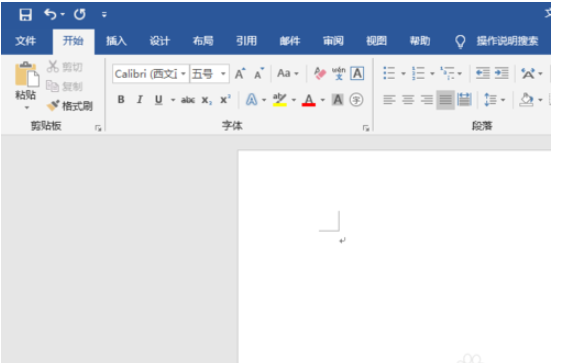Open the 文件 (File) tab
The height and width of the screenshot is (363, 575).
coord(25,41)
